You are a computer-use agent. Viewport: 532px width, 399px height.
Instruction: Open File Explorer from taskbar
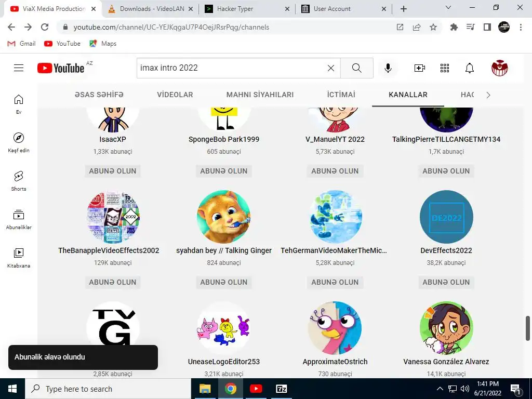205,389
